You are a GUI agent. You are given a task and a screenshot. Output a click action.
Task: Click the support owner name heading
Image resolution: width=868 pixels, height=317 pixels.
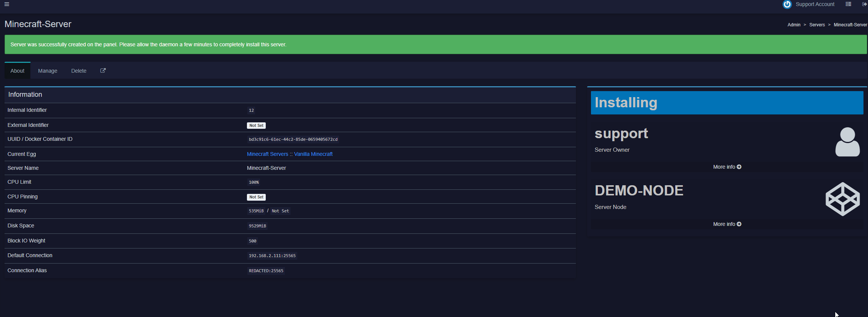point(621,134)
